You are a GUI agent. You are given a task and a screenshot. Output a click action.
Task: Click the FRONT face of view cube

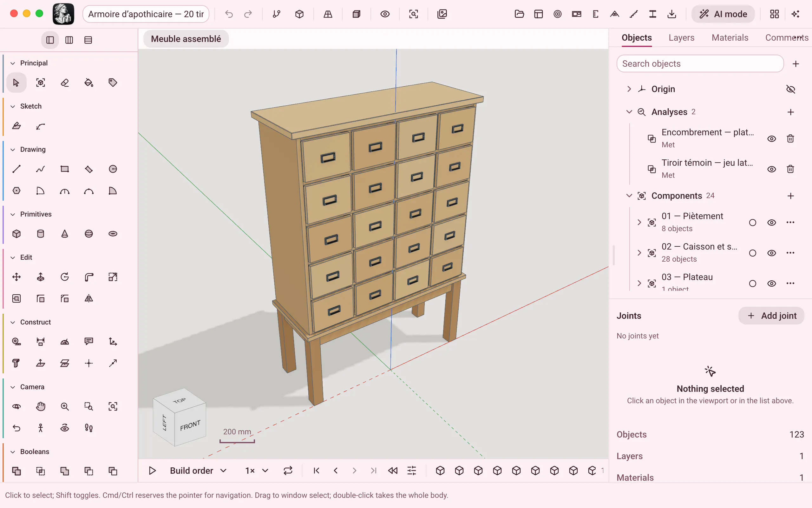(190, 425)
